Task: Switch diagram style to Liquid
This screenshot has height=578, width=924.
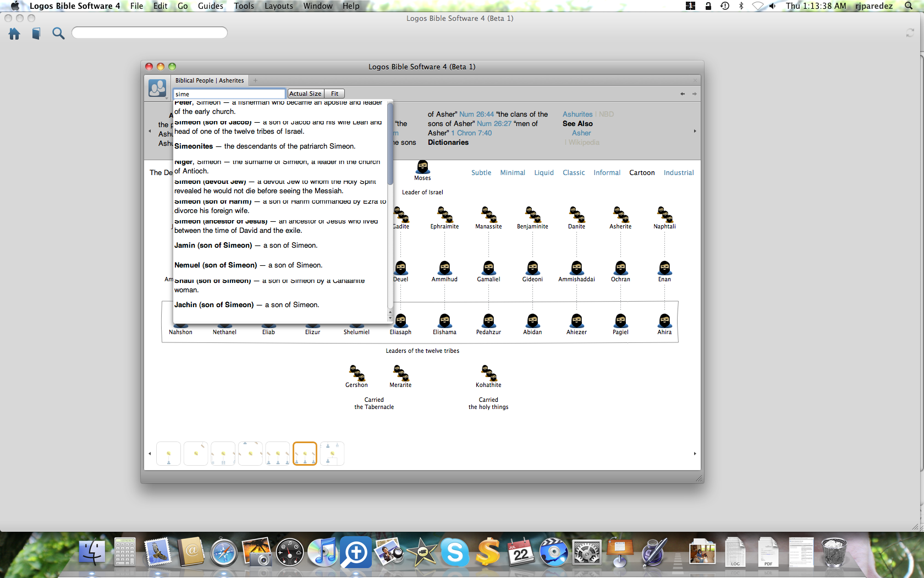Action: point(544,173)
